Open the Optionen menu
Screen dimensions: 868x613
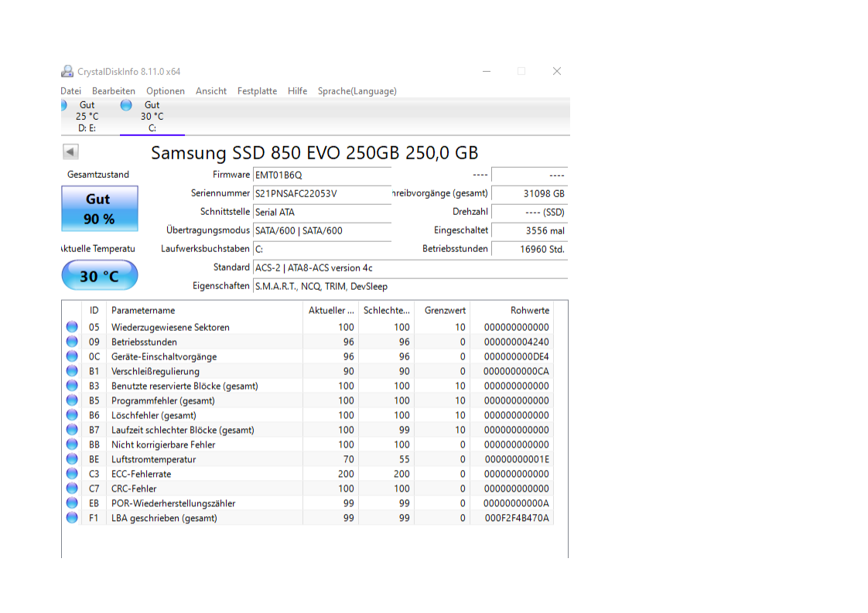coord(166,91)
